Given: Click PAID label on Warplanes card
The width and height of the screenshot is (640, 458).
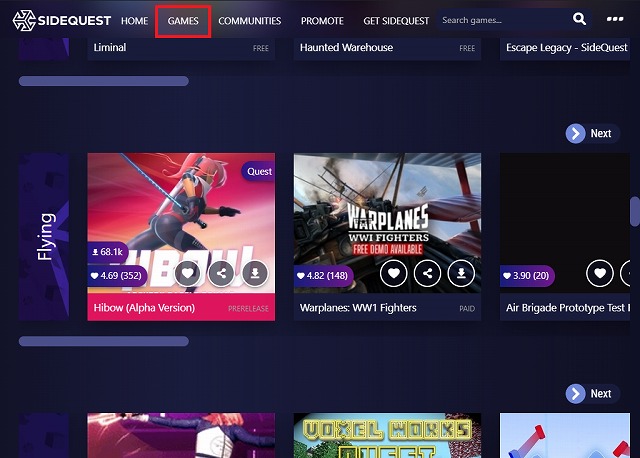Looking at the screenshot, I should [467, 309].
